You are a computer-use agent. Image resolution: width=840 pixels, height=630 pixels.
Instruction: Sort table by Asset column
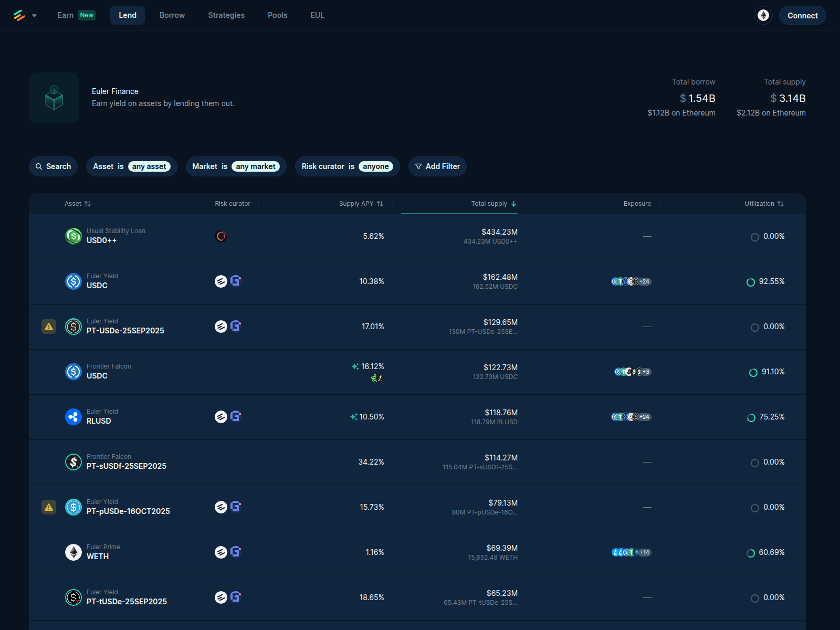click(78, 204)
